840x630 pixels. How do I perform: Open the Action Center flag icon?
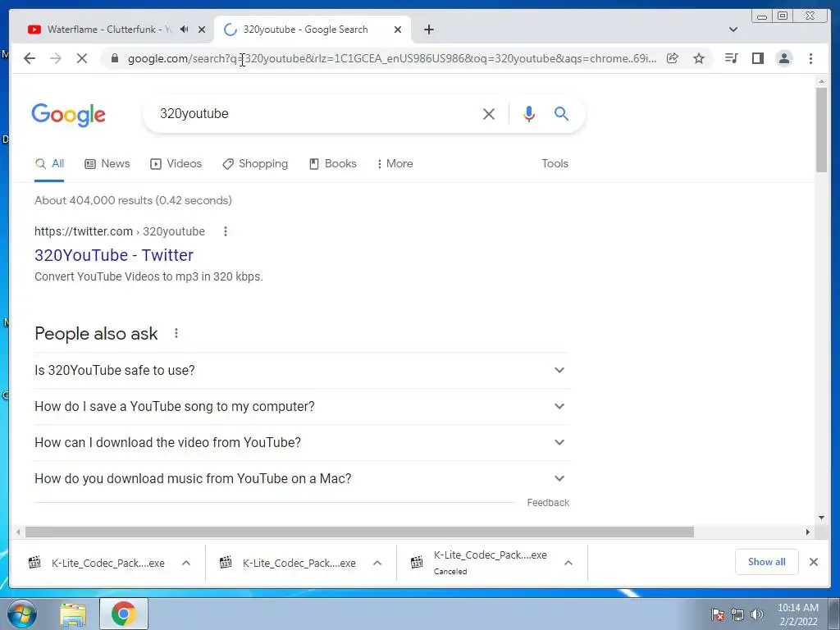click(718, 614)
